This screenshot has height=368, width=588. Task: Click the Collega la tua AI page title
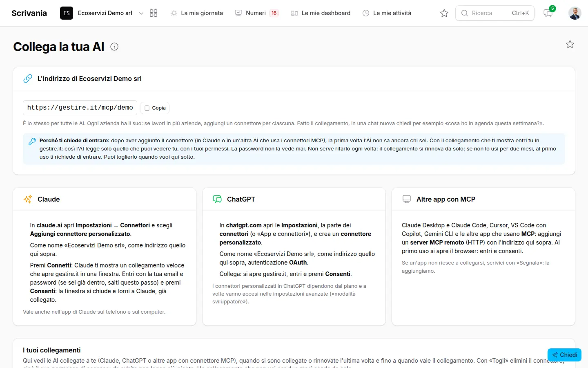(59, 47)
